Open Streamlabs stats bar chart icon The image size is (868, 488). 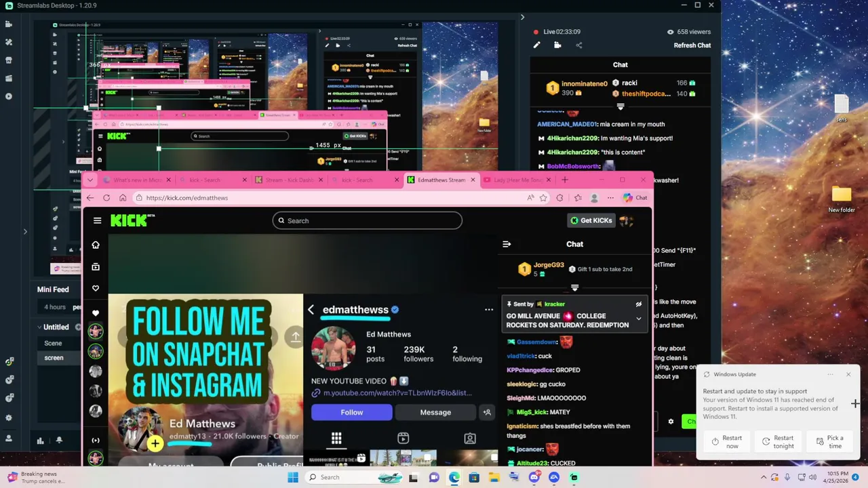point(40,441)
